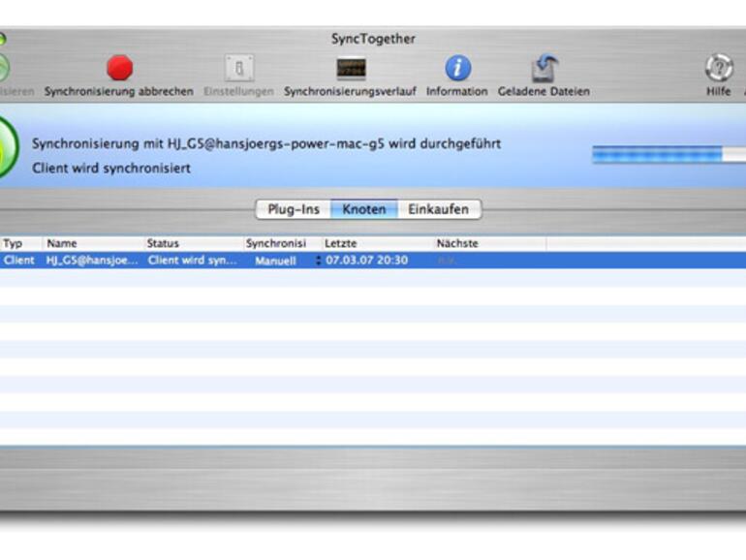Click the 'Client wird syn...' status cell
746x560 pixels.
point(192,261)
